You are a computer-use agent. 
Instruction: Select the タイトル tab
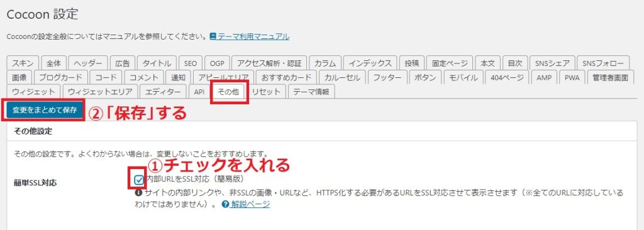tap(157, 63)
